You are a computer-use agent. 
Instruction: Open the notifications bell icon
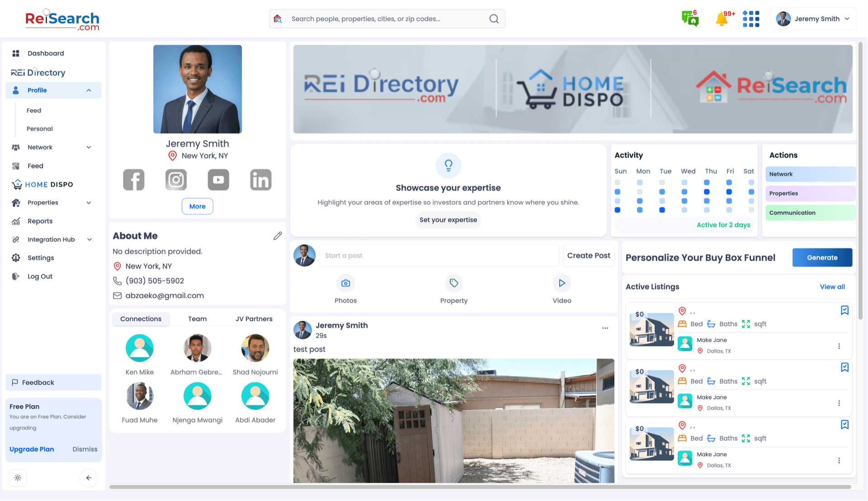pos(722,19)
